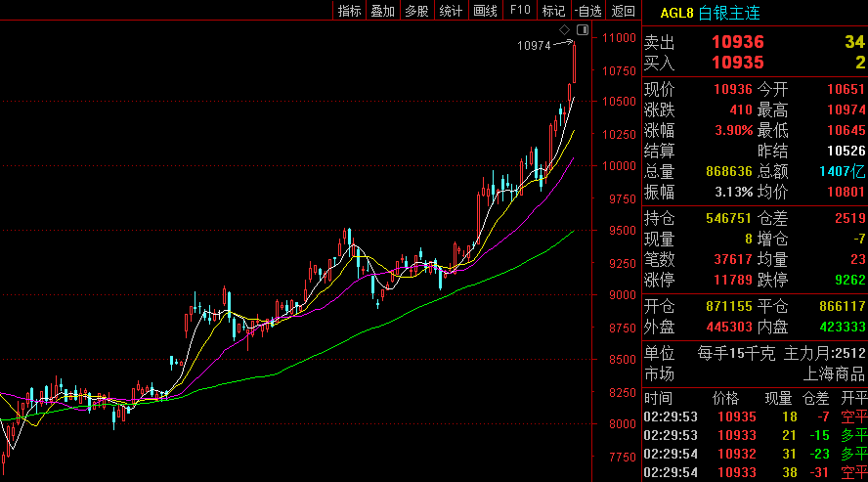Click the 开平 column header in trades list
The image size is (868, 482).
click(x=853, y=399)
